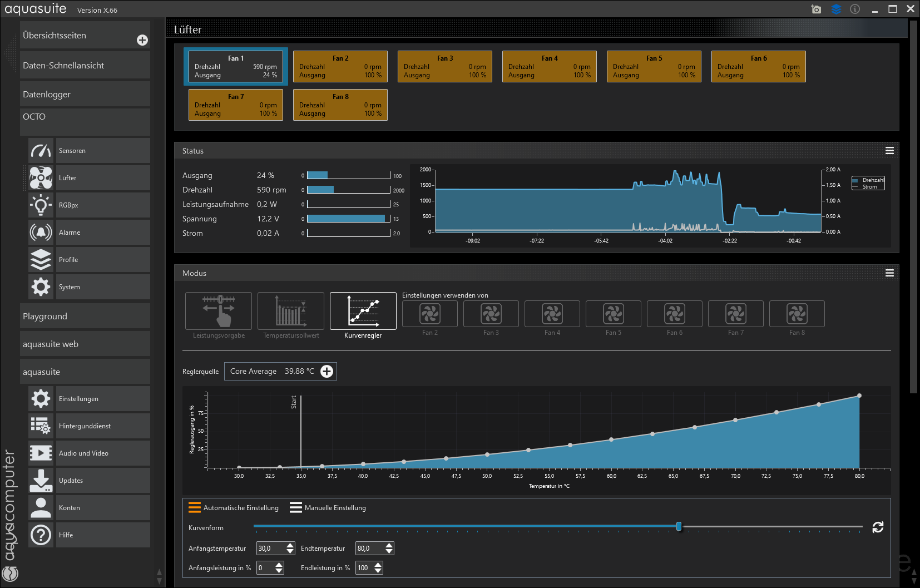The height and width of the screenshot is (588, 920).
Task: Open the Hilfe question mark icon
Action: (x=41, y=535)
